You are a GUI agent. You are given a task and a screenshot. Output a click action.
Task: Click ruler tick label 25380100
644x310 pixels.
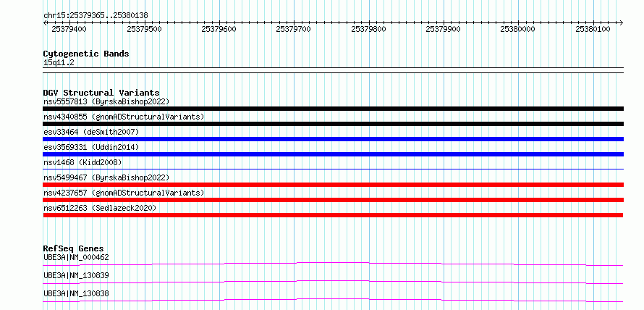[593, 29]
